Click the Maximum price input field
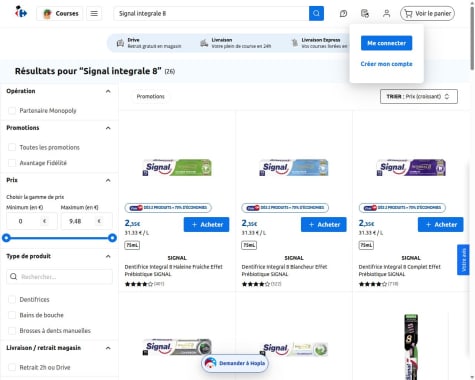 pos(87,221)
